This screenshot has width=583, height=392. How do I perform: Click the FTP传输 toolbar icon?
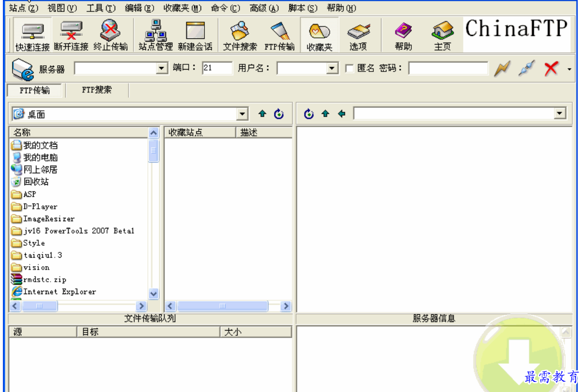[x=280, y=36]
